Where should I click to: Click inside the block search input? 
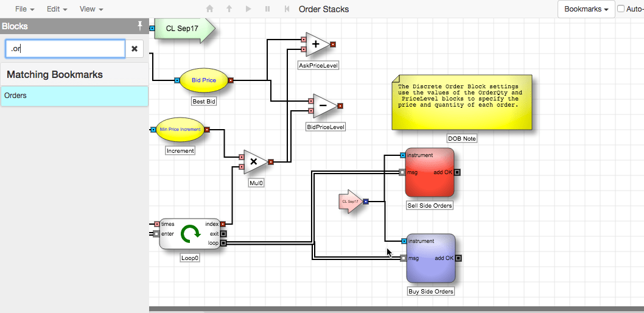(x=65, y=49)
